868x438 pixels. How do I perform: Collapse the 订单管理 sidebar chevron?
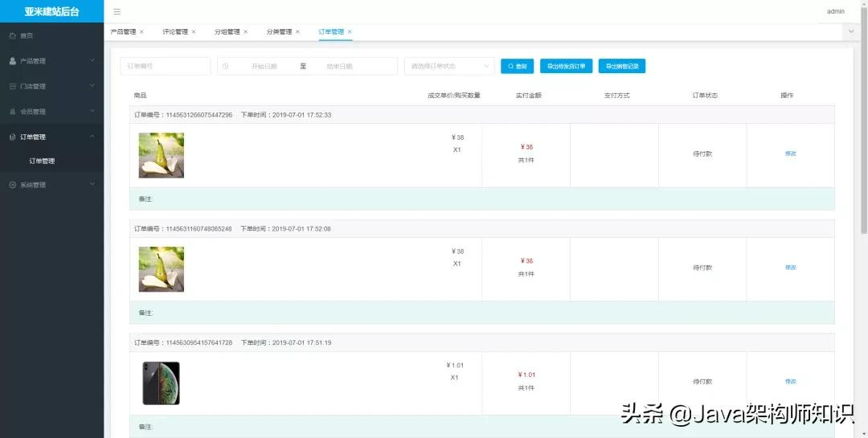pos(92,136)
